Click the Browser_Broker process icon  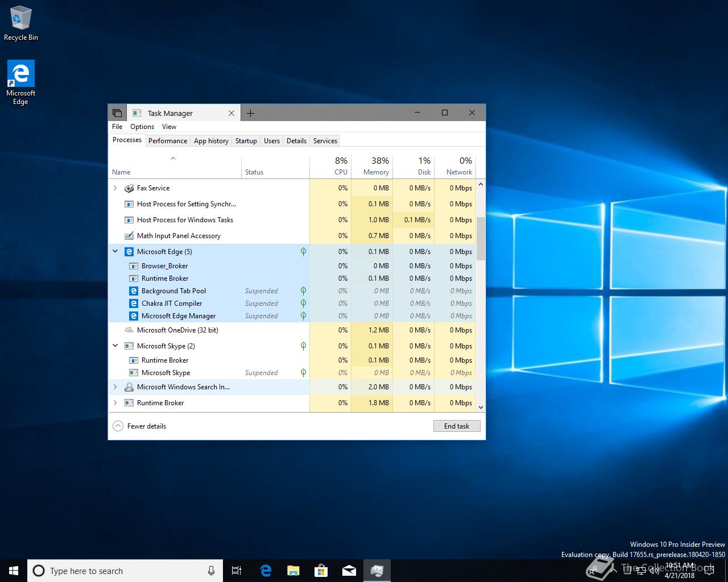pyautogui.click(x=134, y=266)
